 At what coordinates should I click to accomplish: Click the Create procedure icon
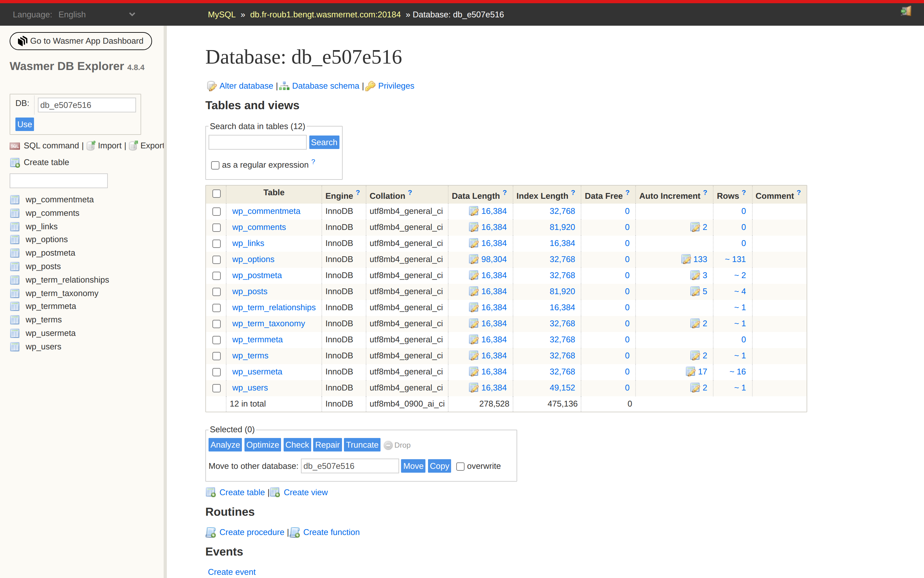[x=211, y=532]
